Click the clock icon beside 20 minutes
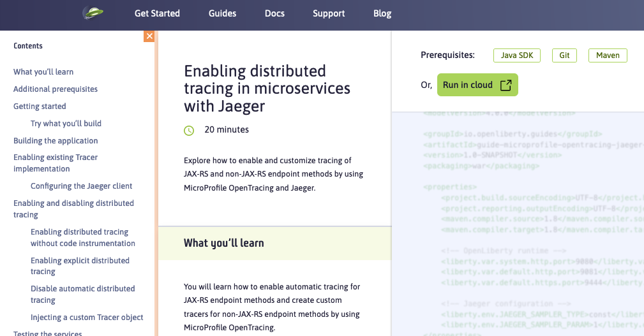 [189, 131]
